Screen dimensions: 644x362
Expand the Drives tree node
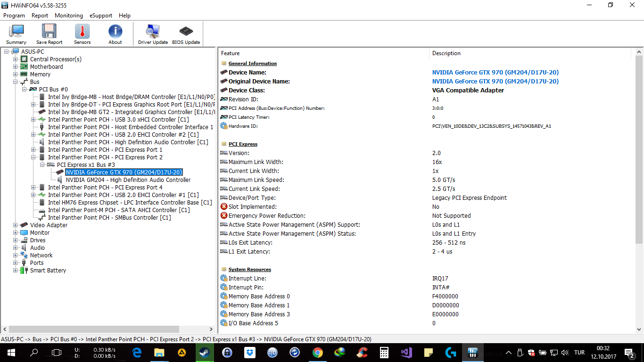pyautogui.click(x=16, y=240)
